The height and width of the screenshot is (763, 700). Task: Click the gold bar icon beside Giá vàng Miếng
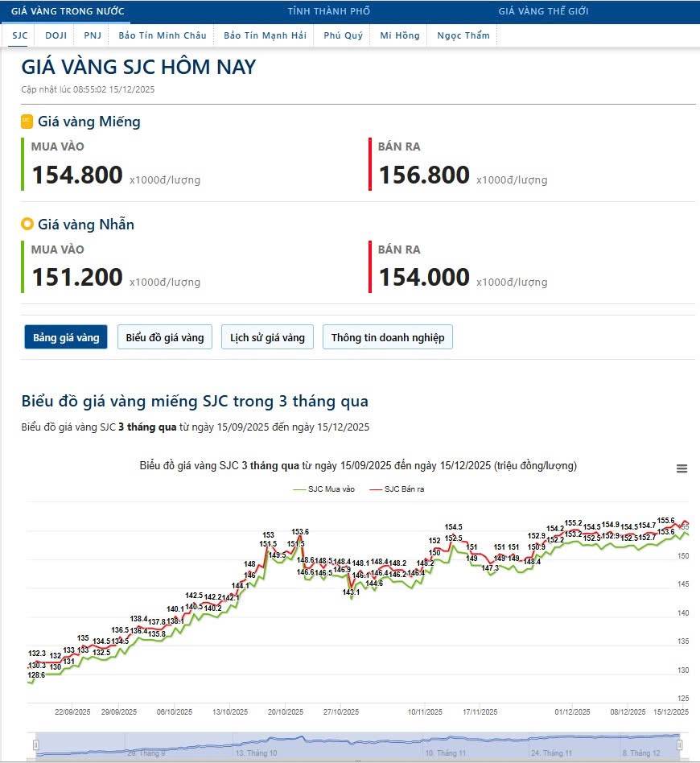point(27,122)
